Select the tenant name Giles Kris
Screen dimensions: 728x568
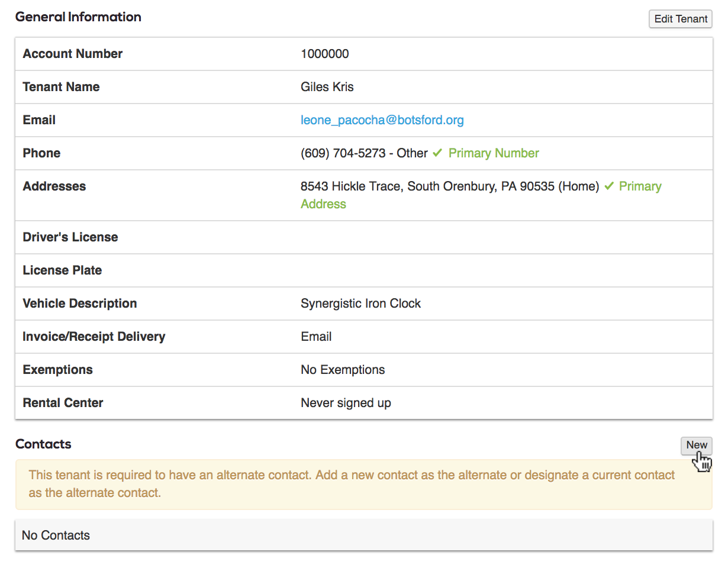pos(327,87)
